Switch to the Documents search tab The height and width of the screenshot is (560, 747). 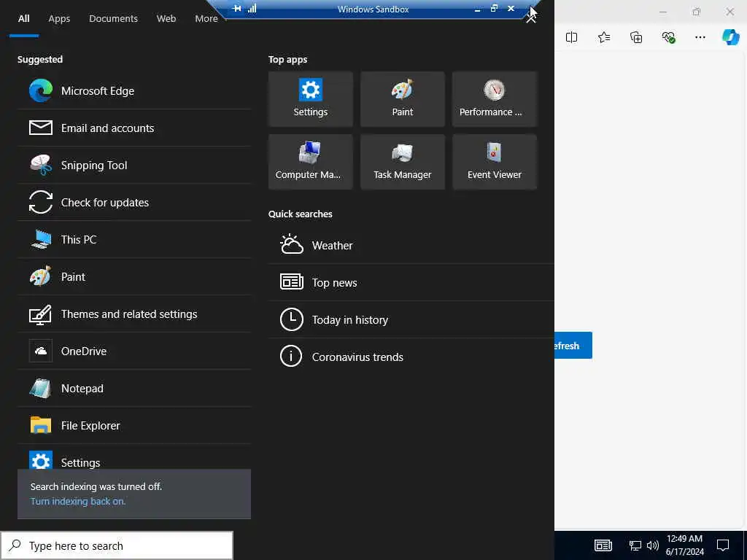click(x=113, y=18)
